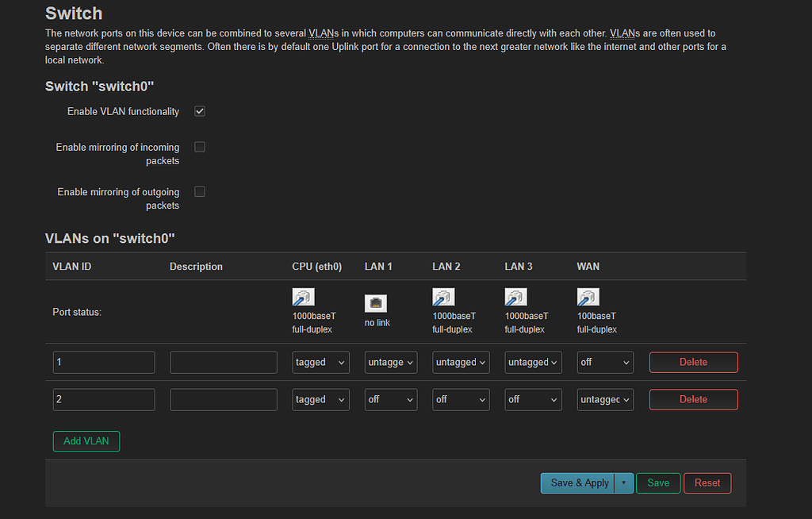Viewport: 812px width, 519px height.
Task: Open the WAN untagged dropdown for VLAN 2
Action: (605, 399)
